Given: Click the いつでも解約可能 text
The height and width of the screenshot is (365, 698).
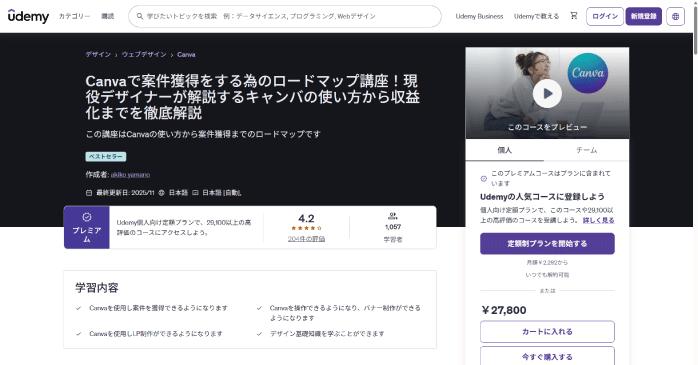Looking at the screenshot, I should (x=547, y=275).
